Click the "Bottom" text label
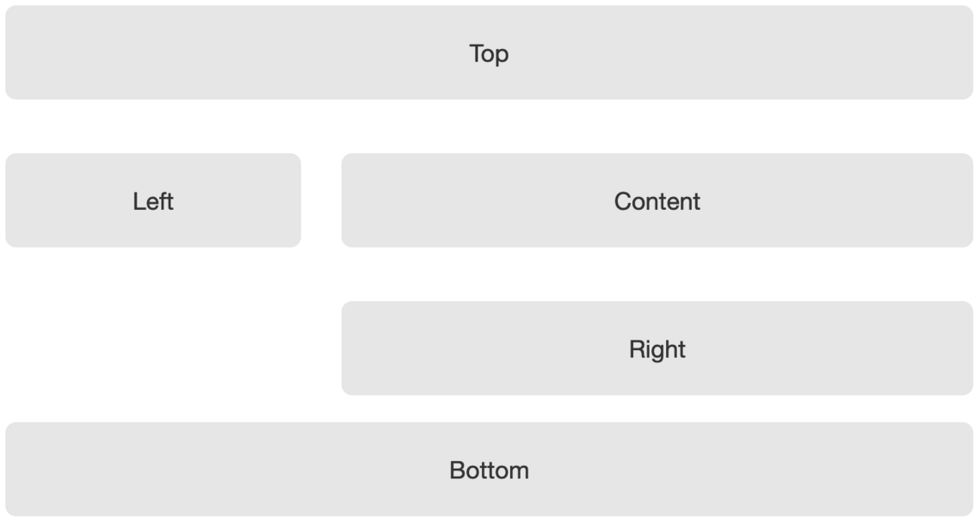Screen dimensions: 980x523 [x=489, y=471]
